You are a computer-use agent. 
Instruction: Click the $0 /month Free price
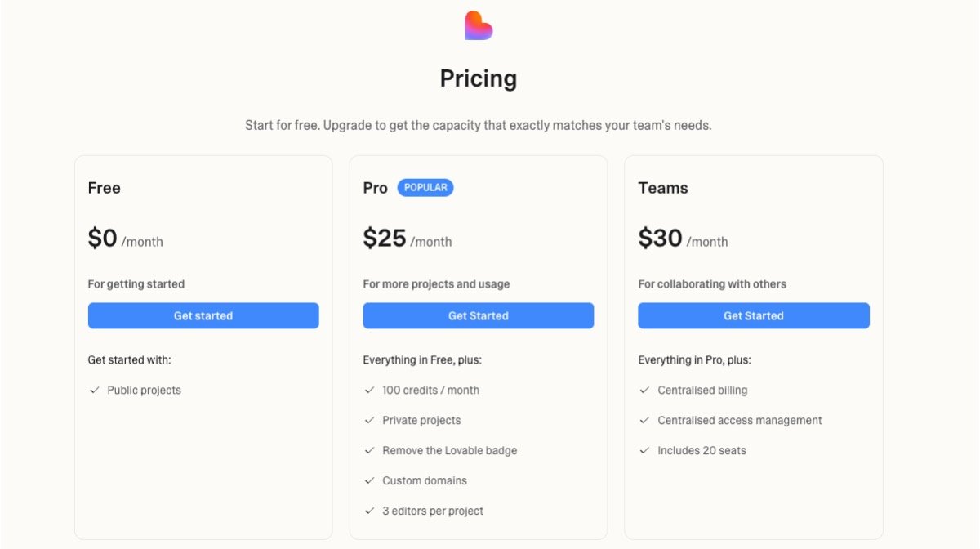tap(125, 239)
